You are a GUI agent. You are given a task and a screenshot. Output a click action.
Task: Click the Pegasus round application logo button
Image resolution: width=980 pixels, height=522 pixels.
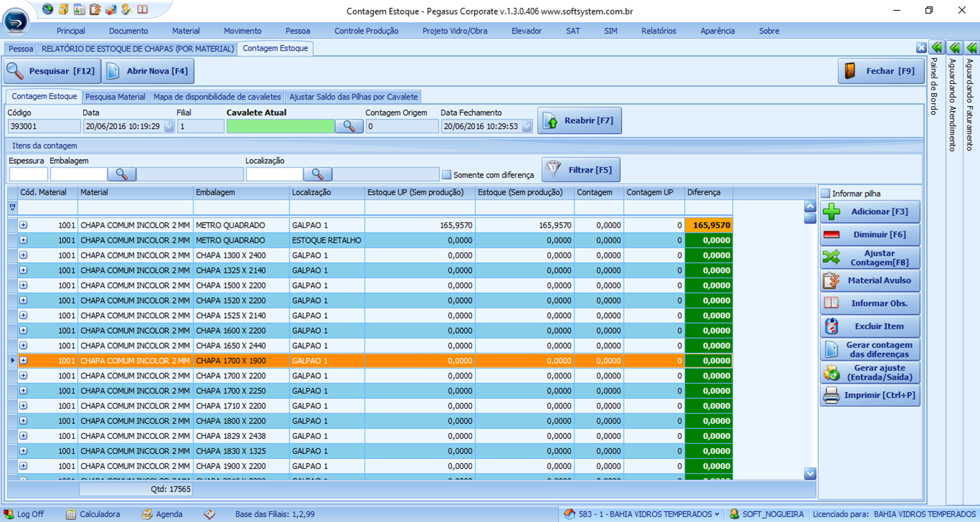pos(16,21)
